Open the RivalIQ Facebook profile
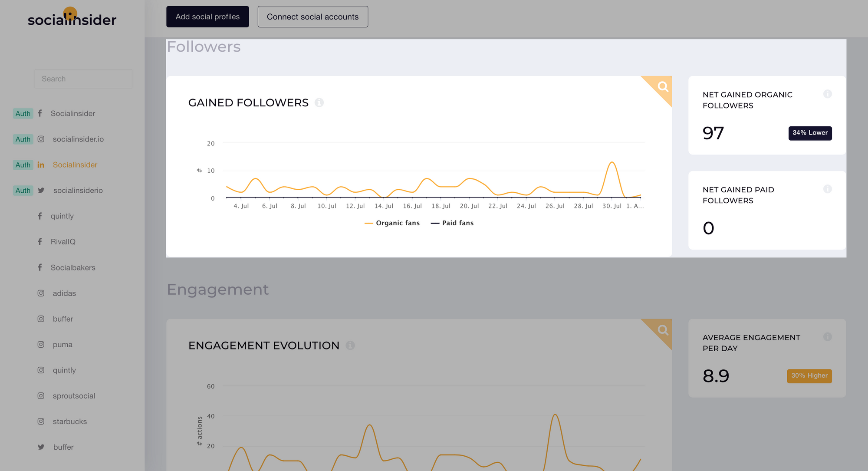This screenshot has width=868, height=471. click(63, 241)
